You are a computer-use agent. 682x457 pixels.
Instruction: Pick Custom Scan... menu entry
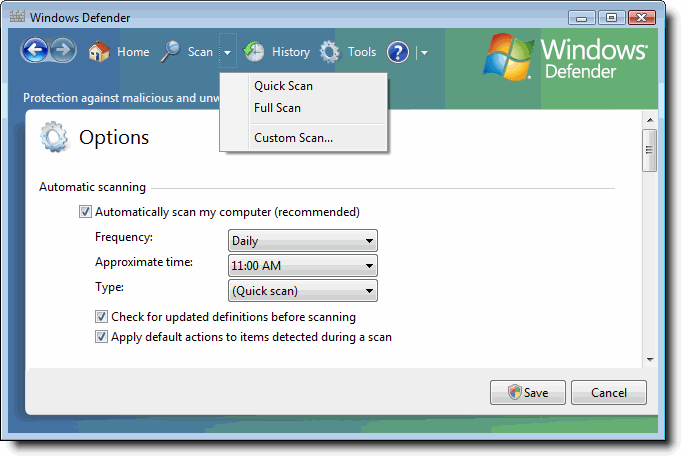pos(293,138)
